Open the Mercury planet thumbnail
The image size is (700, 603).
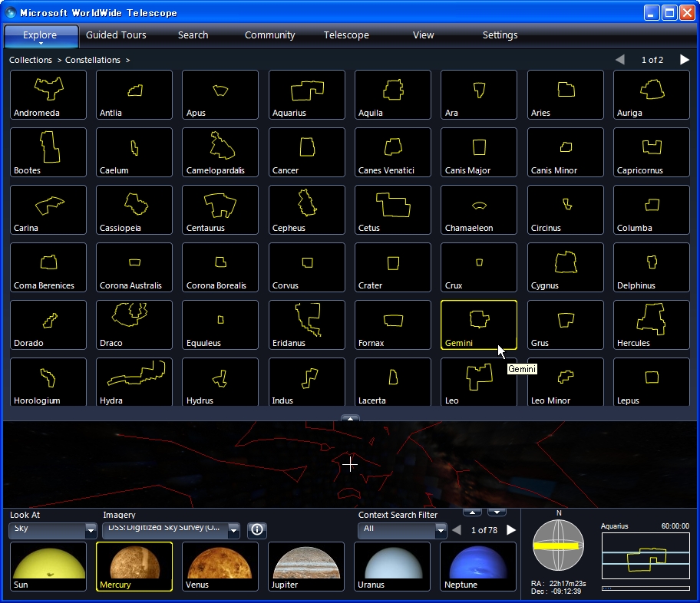click(134, 566)
